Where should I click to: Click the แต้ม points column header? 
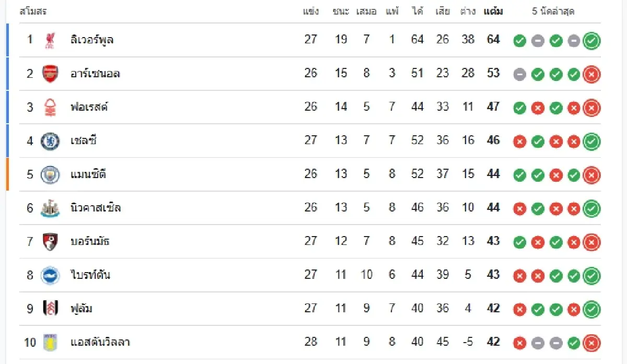(493, 11)
